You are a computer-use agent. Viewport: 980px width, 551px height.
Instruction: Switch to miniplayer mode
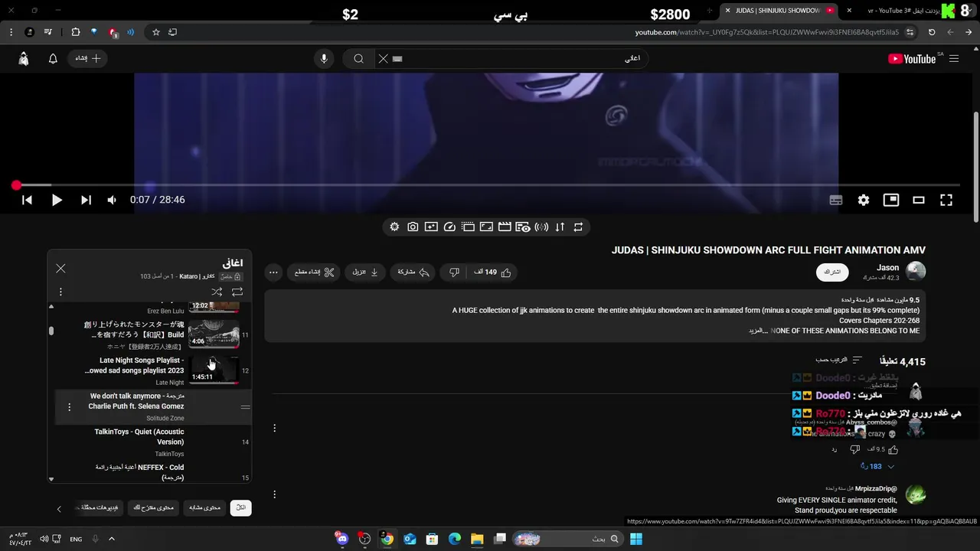(891, 200)
